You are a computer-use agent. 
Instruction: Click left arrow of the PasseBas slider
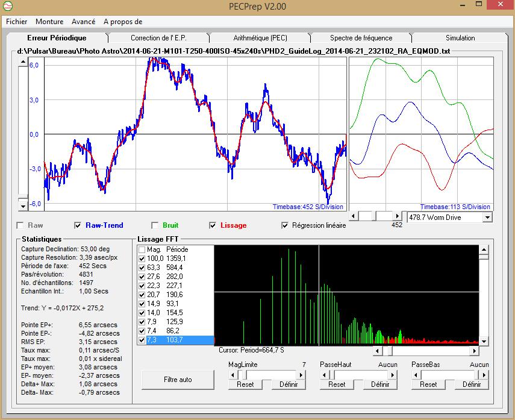[416, 375]
